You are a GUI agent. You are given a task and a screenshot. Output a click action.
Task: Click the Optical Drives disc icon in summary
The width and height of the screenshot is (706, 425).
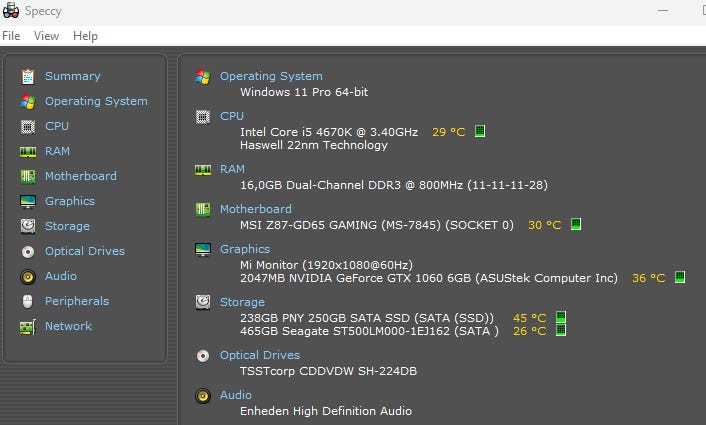[x=203, y=357]
